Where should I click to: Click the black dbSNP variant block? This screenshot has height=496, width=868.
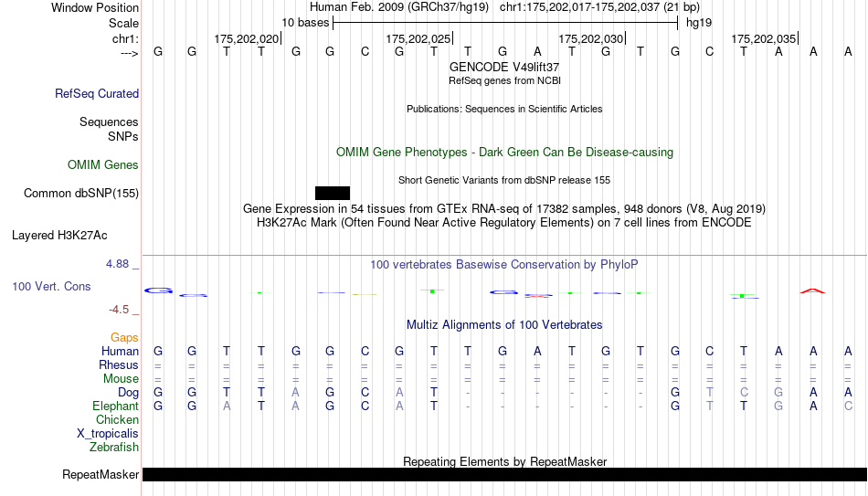[333, 194]
